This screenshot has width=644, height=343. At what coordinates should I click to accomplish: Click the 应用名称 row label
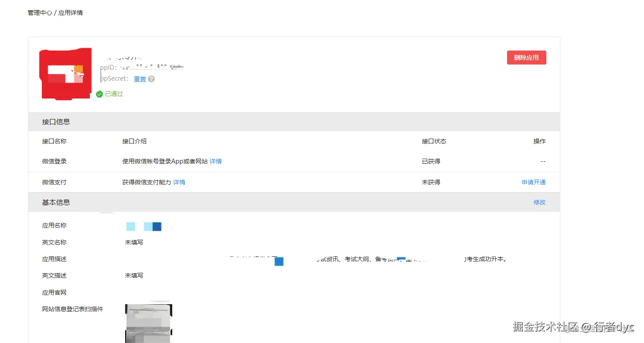point(54,225)
